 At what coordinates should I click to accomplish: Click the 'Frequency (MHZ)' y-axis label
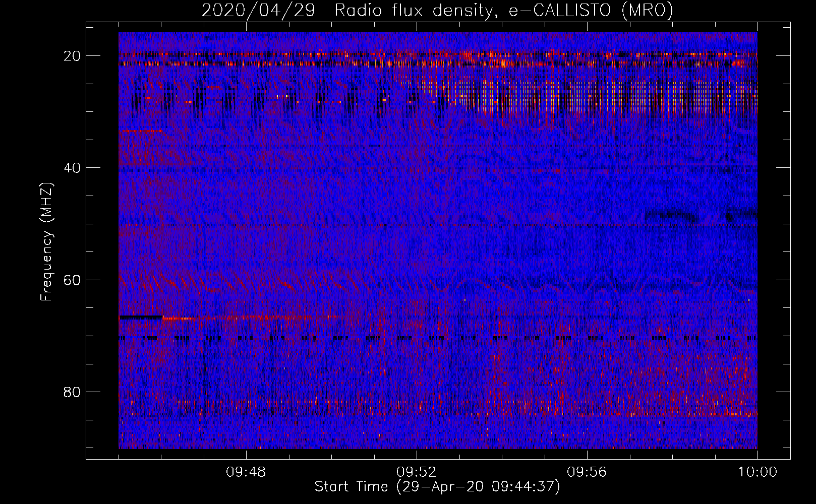(x=46, y=241)
